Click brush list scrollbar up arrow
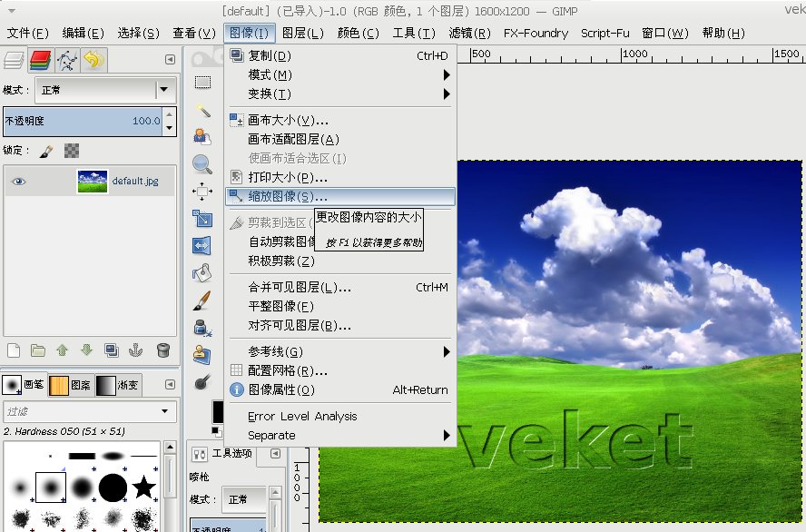The height and width of the screenshot is (532, 806). click(170, 448)
